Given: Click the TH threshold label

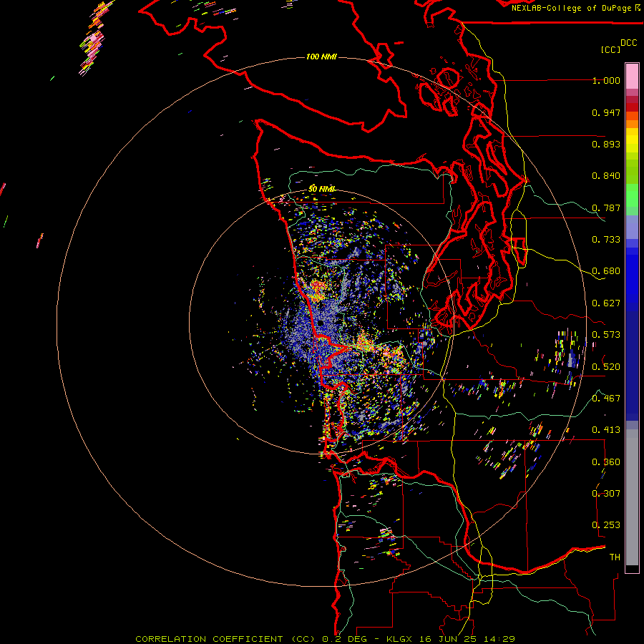Looking at the screenshot, I should click(615, 557).
